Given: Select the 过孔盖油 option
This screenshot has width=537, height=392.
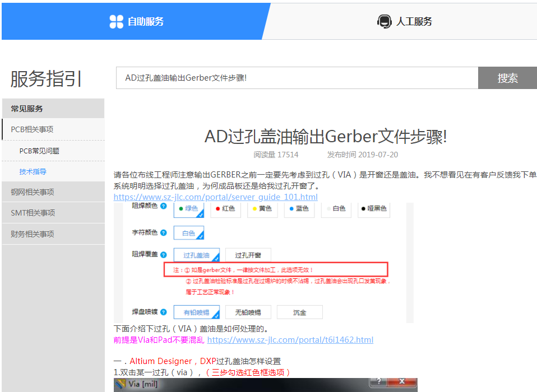Looking at the screenshot, I should pos(196,255).
